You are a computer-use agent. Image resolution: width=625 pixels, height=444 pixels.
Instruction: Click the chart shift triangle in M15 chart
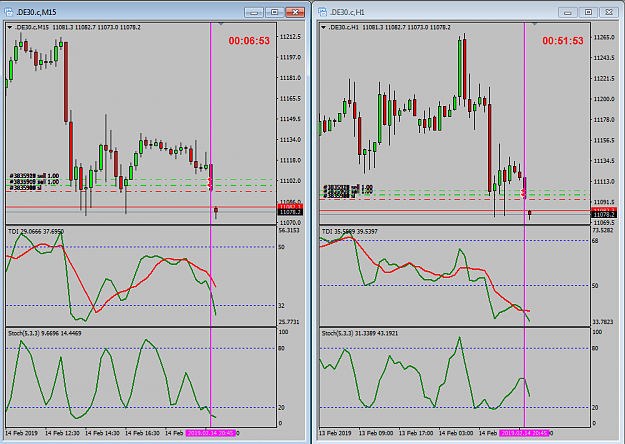pyautogui.click(x=220, y=24)
